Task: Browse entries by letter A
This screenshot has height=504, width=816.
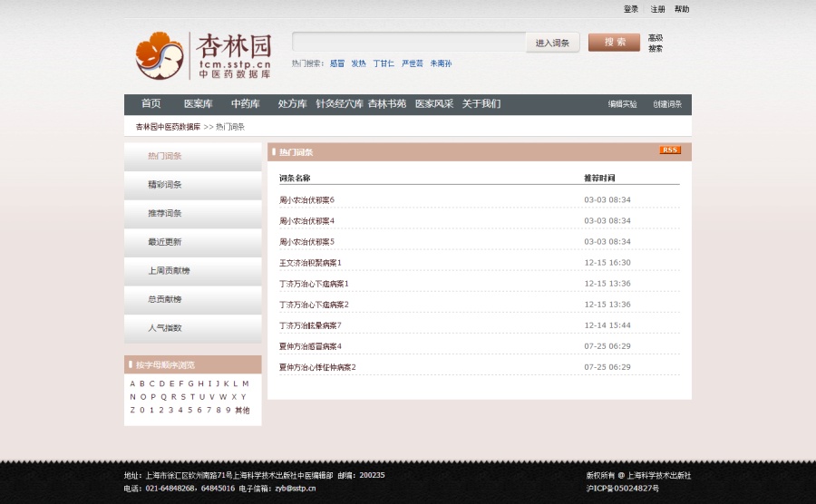Action: [132, 383]
